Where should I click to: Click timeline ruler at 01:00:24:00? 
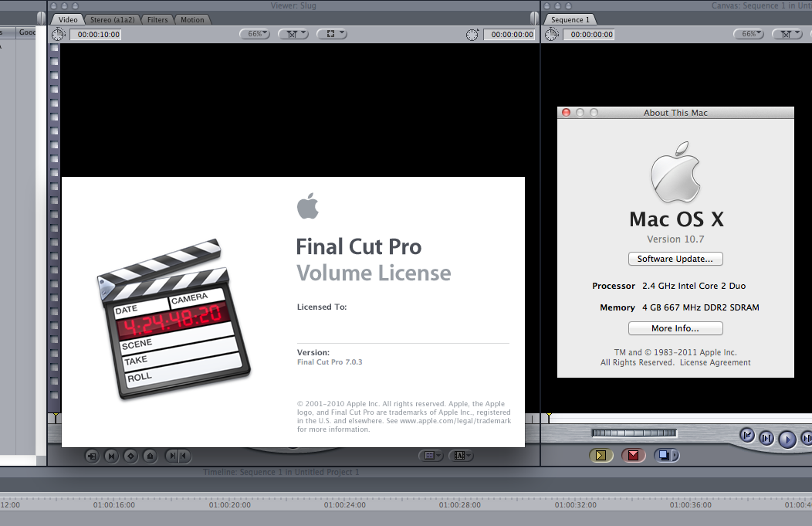tap(345, 504)
